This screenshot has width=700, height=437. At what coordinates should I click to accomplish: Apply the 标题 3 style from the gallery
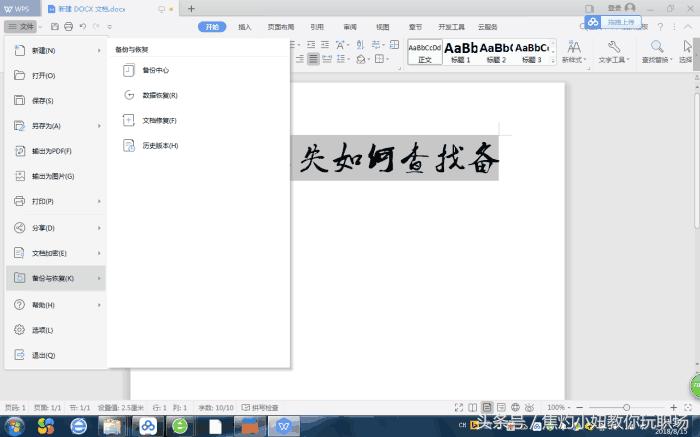tap(532, 52)
